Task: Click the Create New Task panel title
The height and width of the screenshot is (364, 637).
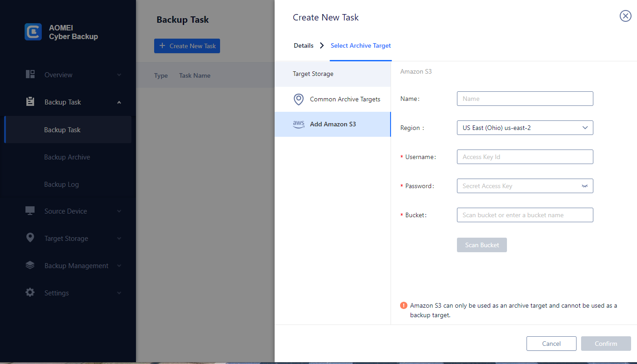Action: pyautogui.click(x=326, y=17)
